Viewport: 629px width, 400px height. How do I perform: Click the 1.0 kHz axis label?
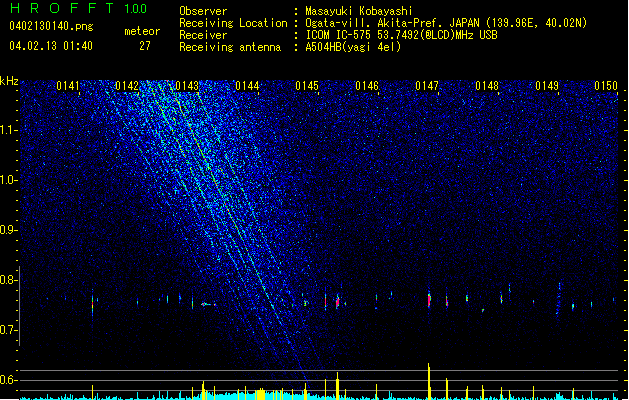8,180
